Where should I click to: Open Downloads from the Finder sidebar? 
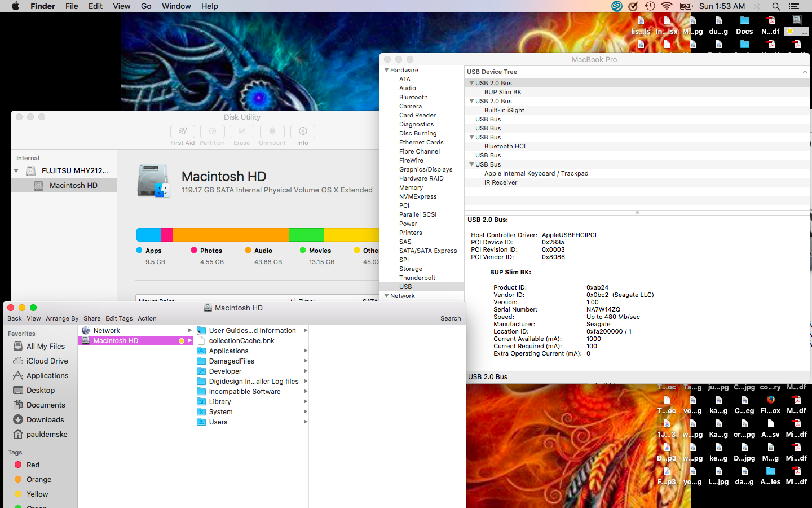[45, 419]
